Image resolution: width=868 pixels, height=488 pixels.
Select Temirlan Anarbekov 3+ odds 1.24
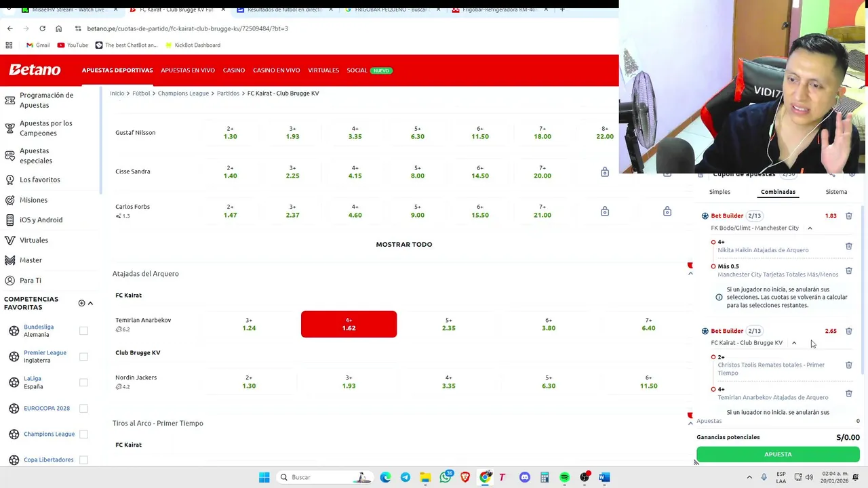249,324
